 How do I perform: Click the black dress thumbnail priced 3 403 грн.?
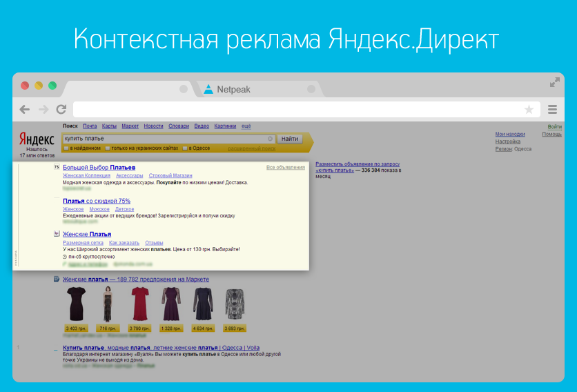coord(76,304)
